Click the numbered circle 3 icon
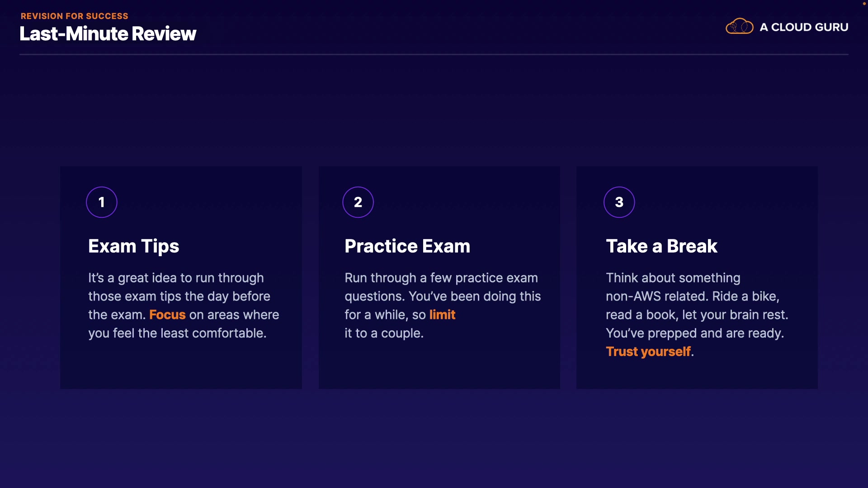The image size is (868, 488). (x=619, y=202)
